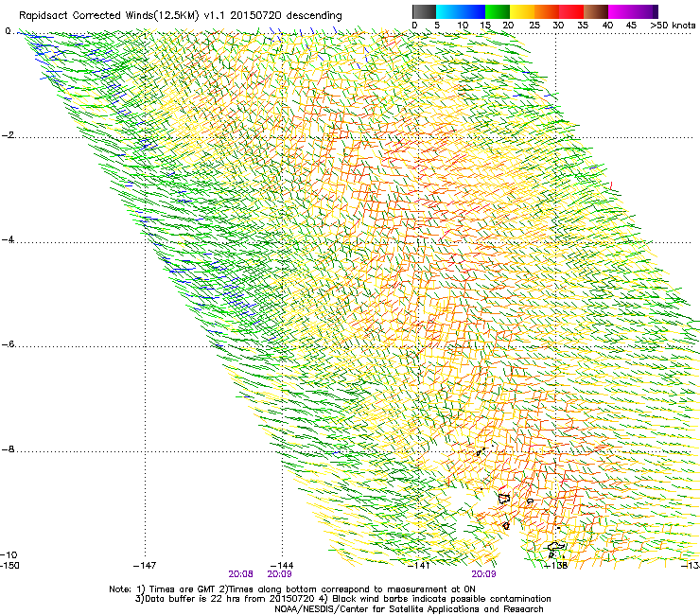Click the ">50 knots" legend label
The width and height of the screenshot is (700, 615).
(x=673, y=26)
